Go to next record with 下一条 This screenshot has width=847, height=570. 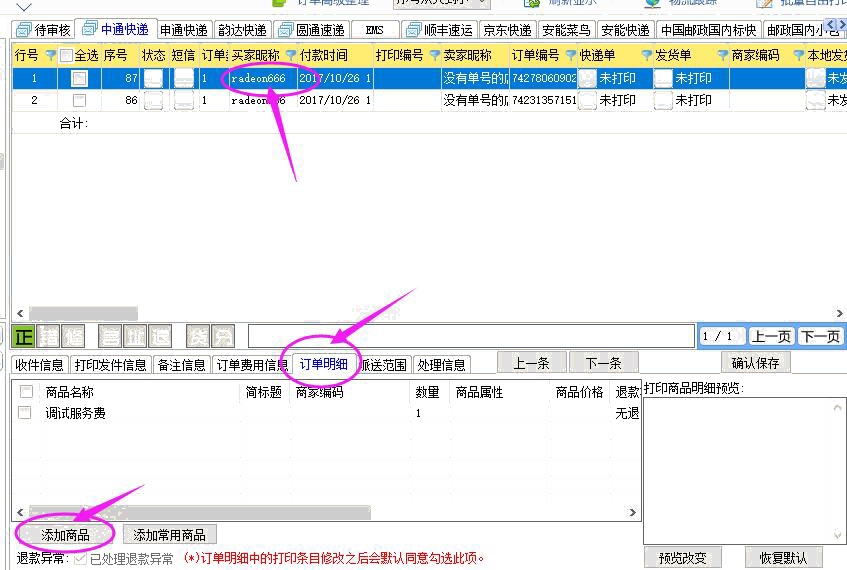pos(604,363)
